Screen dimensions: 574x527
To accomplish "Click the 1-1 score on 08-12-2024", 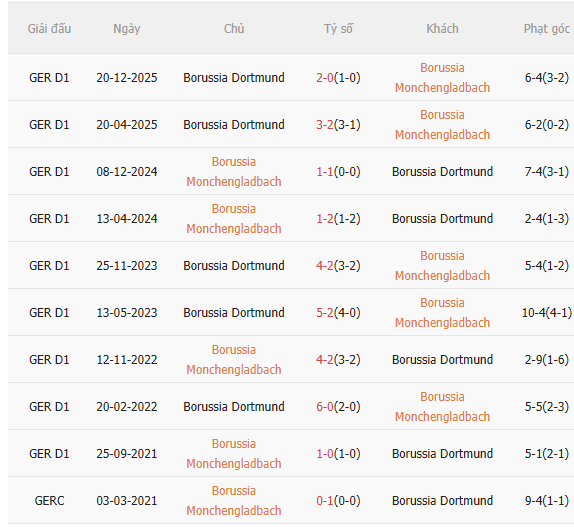I will point(325,172).
